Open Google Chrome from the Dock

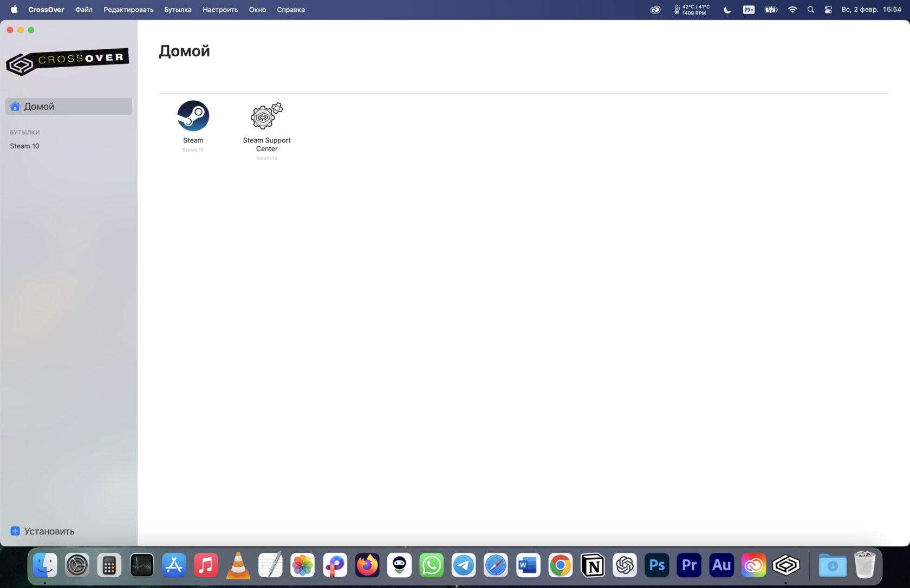click(561, 565)
